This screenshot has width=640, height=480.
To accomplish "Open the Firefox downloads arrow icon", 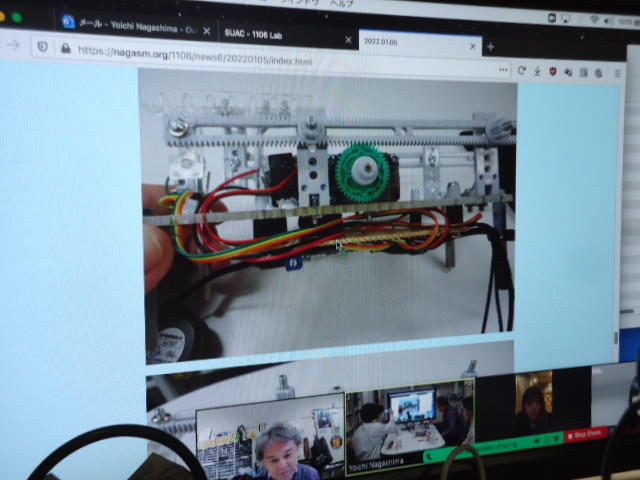I will (537, 71).
